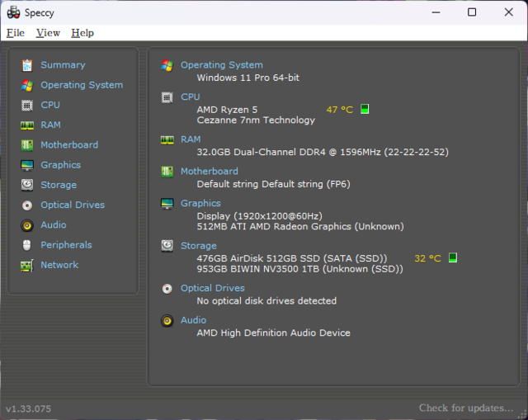The width and height of the screenshot is (528, 420).
Task: Click the RAM heading link in summary
Action: [191, 139]
